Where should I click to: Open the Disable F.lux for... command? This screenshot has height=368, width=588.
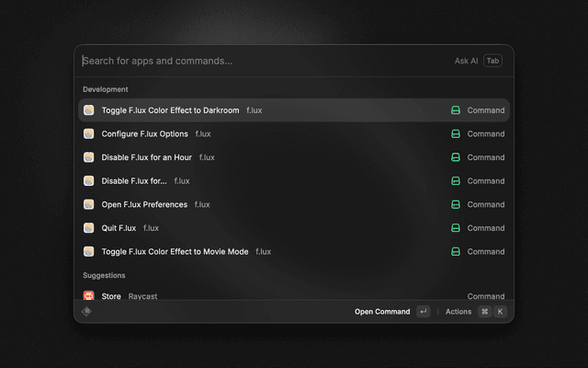coord(134,181)
